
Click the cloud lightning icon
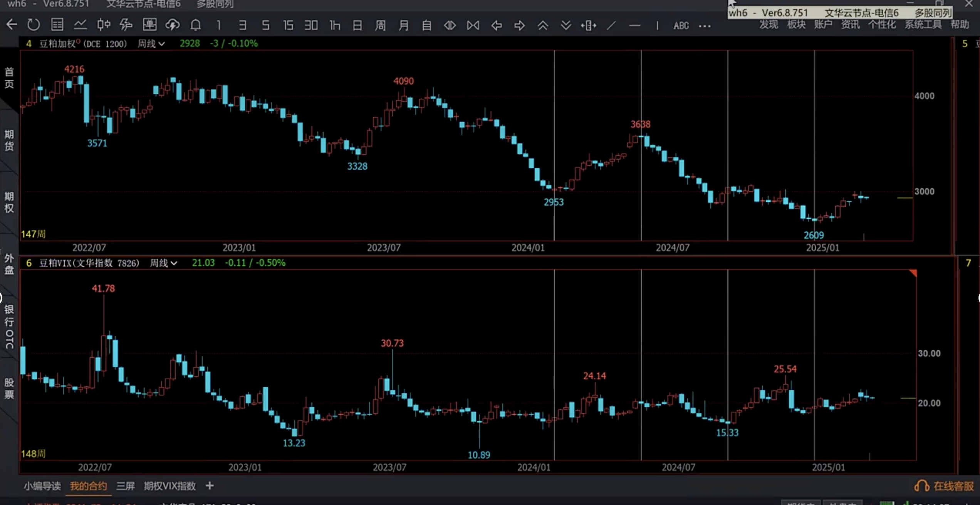(172, 25)
